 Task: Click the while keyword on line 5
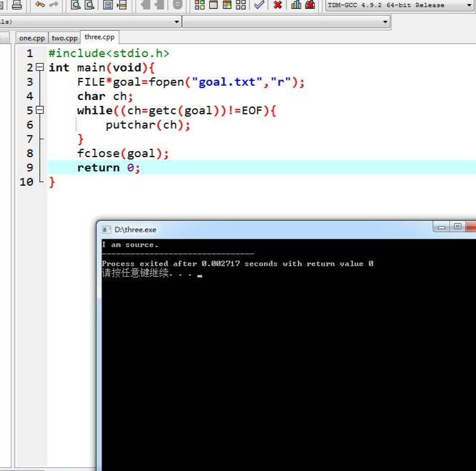click(95, 111)
